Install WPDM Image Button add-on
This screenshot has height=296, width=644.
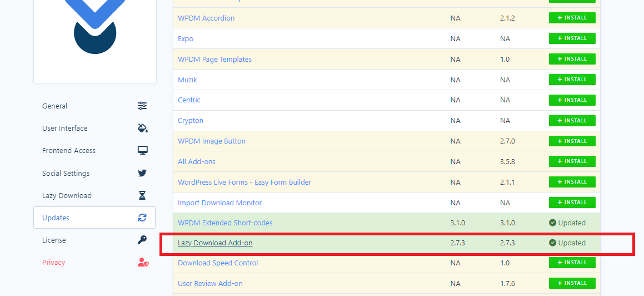(x=572, y=141)
